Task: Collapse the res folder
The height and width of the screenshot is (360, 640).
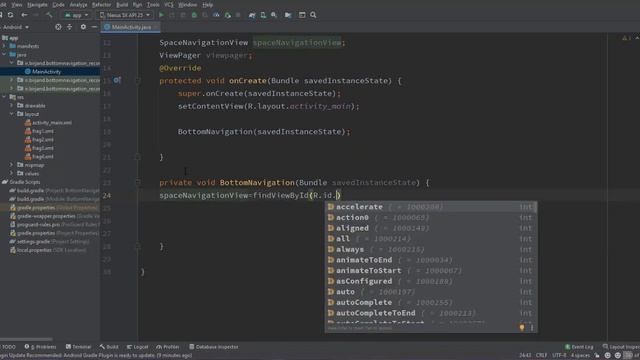Action: coord(4,97)
